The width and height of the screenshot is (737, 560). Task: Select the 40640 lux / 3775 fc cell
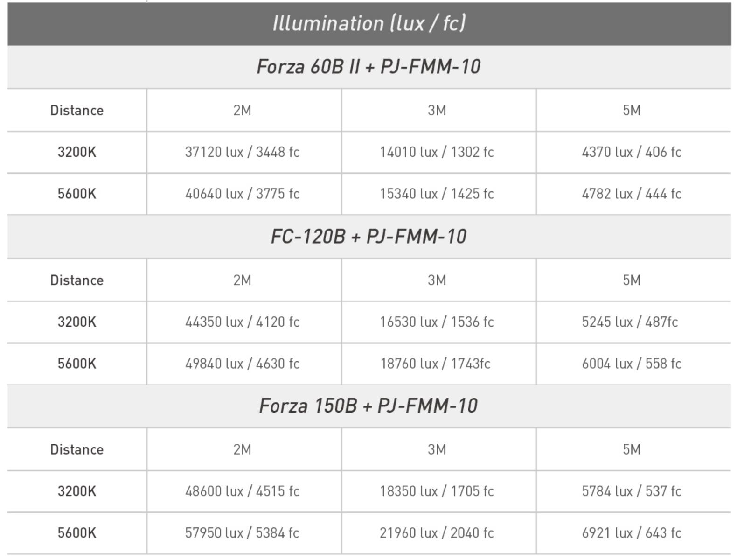point(242,194)
